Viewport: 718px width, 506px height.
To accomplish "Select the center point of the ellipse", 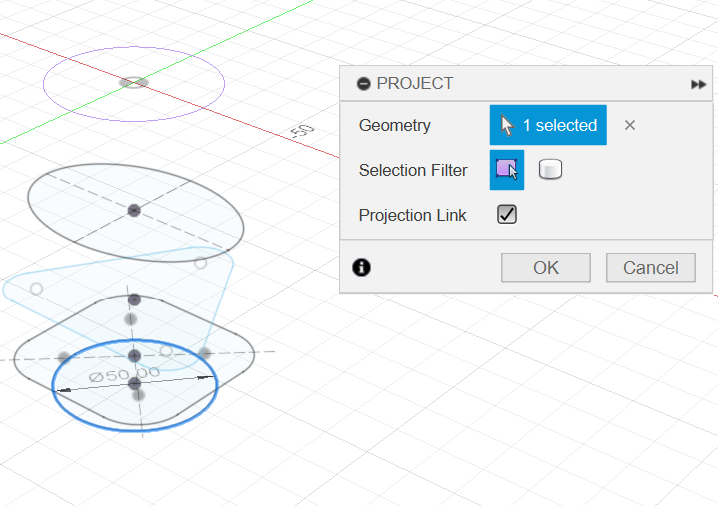I will coord(134,209).
